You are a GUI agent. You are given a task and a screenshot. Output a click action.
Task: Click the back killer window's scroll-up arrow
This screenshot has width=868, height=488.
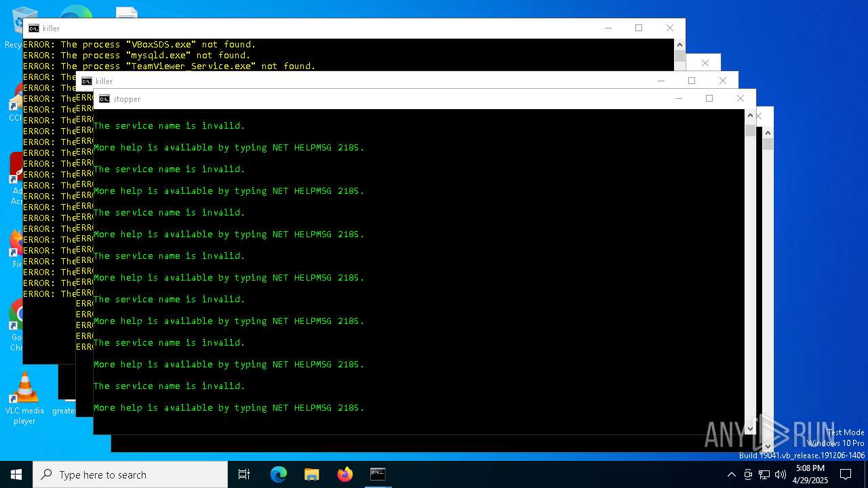[x=679, y=44]
